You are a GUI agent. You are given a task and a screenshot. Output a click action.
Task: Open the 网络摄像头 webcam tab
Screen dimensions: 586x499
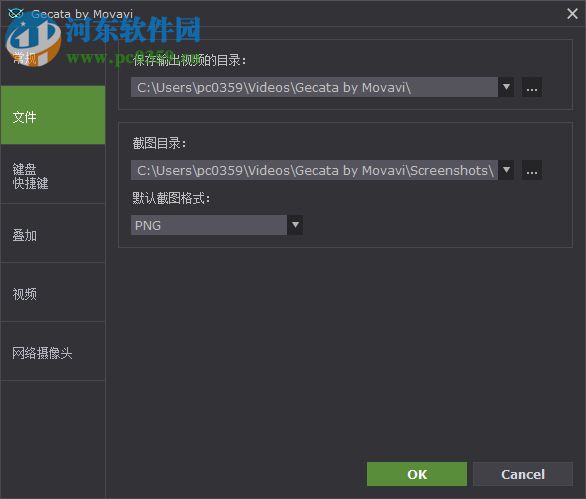[x=53, y=352]
